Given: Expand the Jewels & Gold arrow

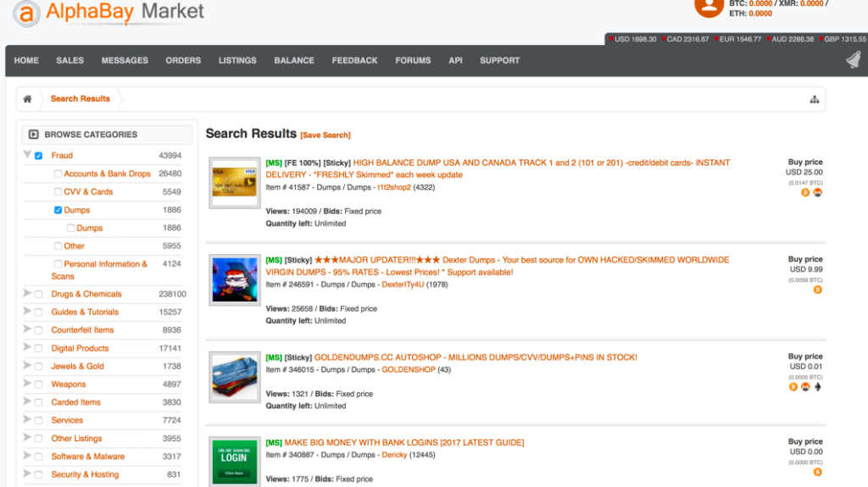Looking at the screenshot, I should [27, 365].
